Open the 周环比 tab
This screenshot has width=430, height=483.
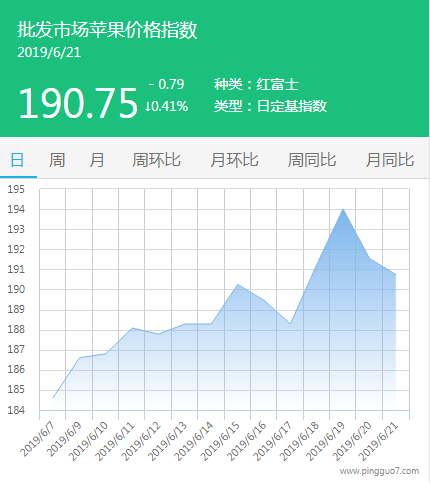click(156, 160)
